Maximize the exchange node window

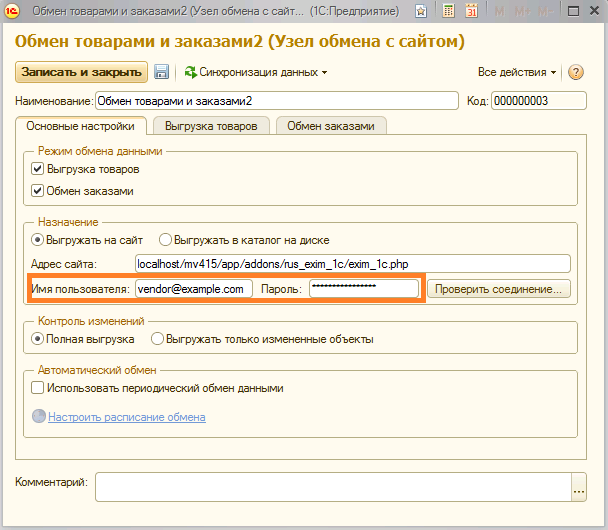click(573, 11)
